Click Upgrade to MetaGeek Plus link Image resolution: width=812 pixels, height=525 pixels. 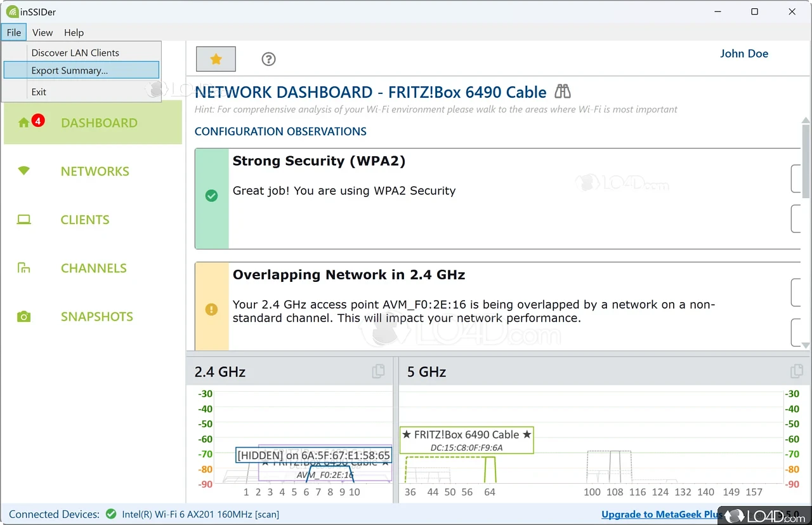pyautogui.click(x=662, y=514)
